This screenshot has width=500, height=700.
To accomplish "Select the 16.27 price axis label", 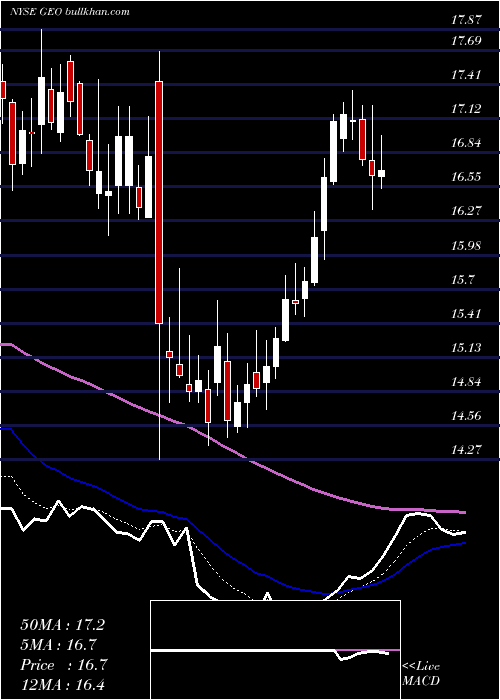I will pyautogui.click(x=466, y=211).
